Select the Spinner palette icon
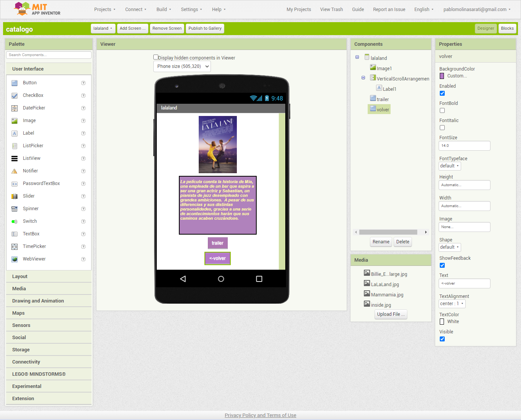The width and height of the screenshot is (521, 420). coord(14,209)
